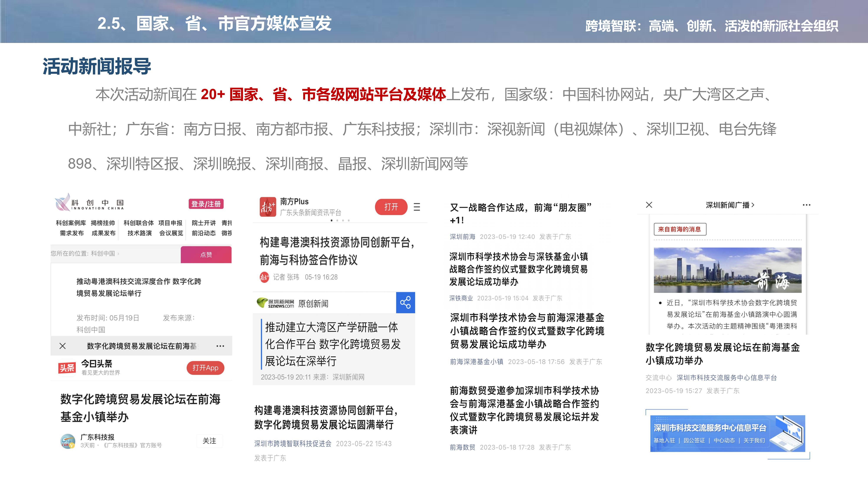Click the 前海 skyline thumbnail image
The height and width of the screenshot is (488, 868).
[727, 270]
